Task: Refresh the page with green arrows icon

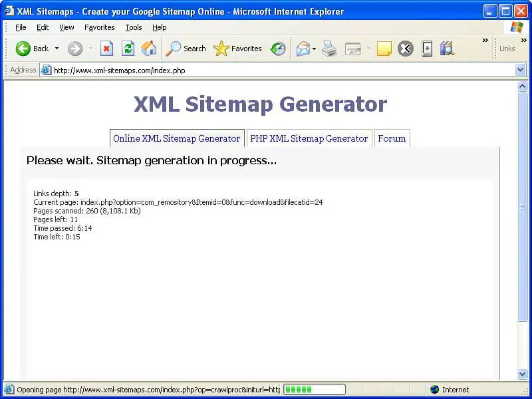Action: [x=128, y=49]
